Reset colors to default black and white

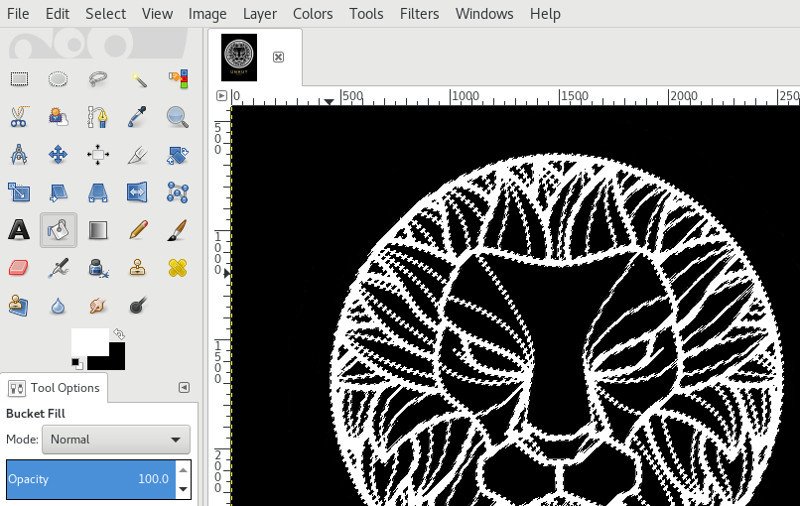pyautogui.click(x=77, y=364)
